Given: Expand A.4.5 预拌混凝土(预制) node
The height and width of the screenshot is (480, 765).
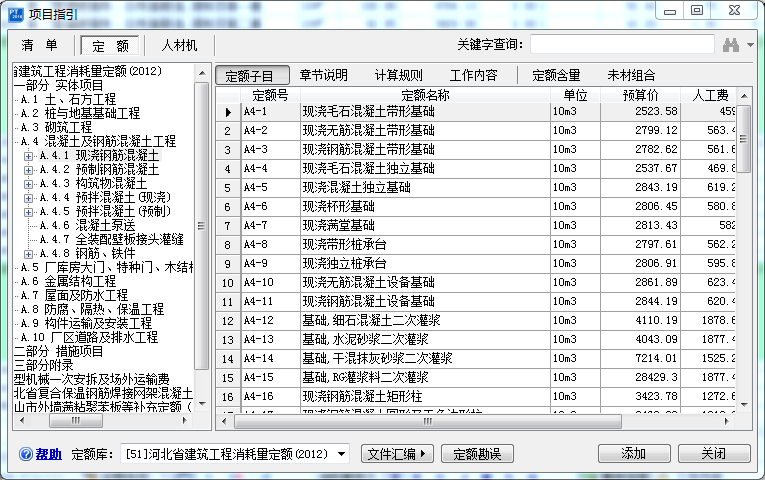Looking at the screenshot, I should tap(28, 212).
